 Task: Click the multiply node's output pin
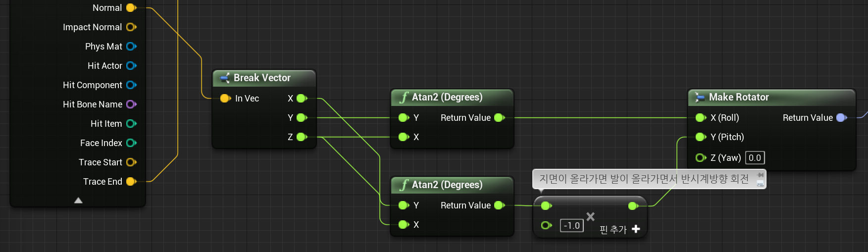coord(633,206)
